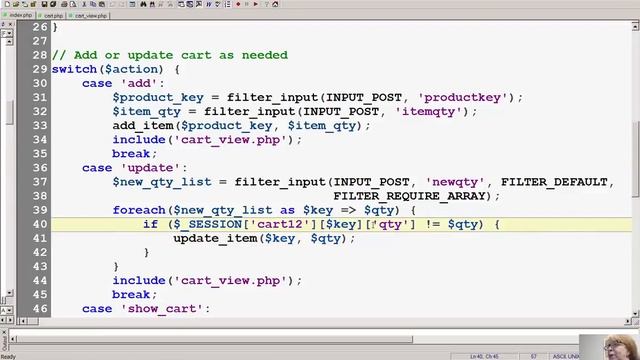Click the Help question mark icon
The image size is (640, 360).
(x=267, y=4)
